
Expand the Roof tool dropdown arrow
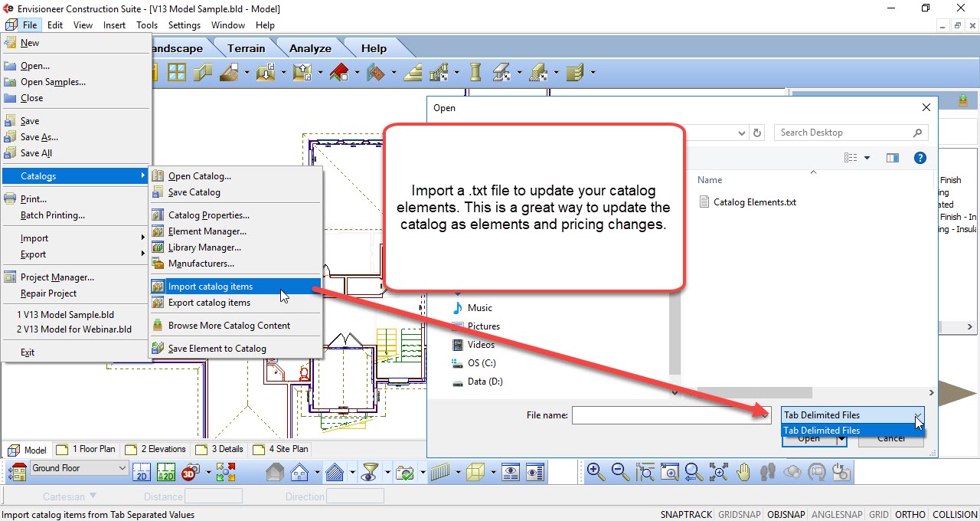pyautogui.click(x=357, y=74)
